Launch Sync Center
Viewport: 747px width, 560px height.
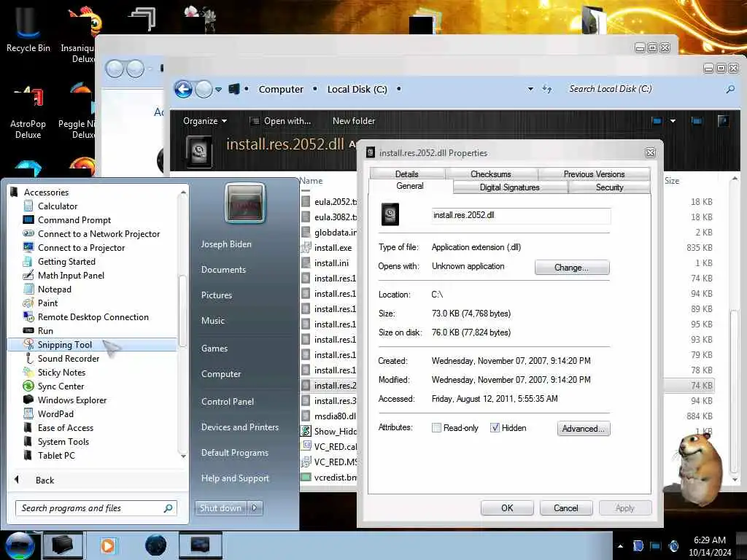(61, 386)
